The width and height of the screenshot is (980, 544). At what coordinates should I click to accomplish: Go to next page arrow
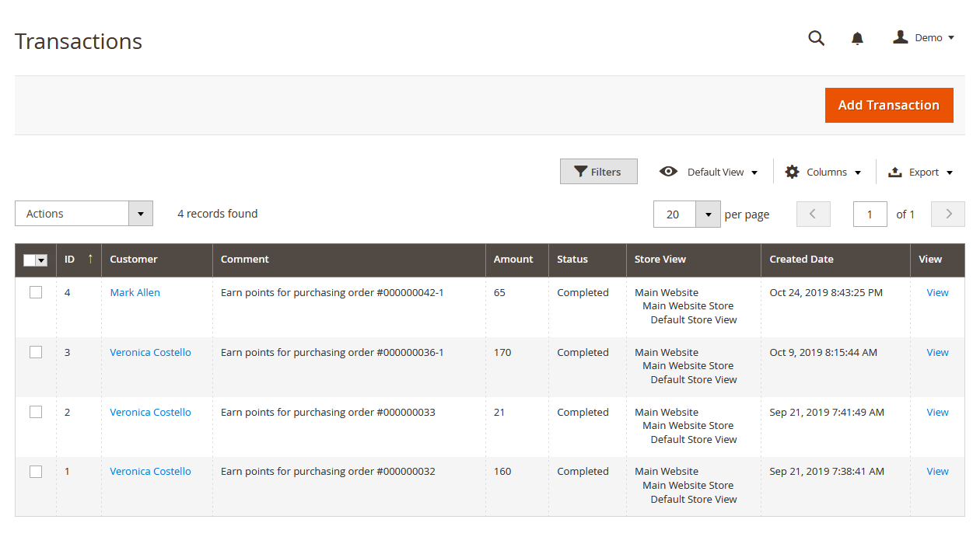click(x=948, y=214)
